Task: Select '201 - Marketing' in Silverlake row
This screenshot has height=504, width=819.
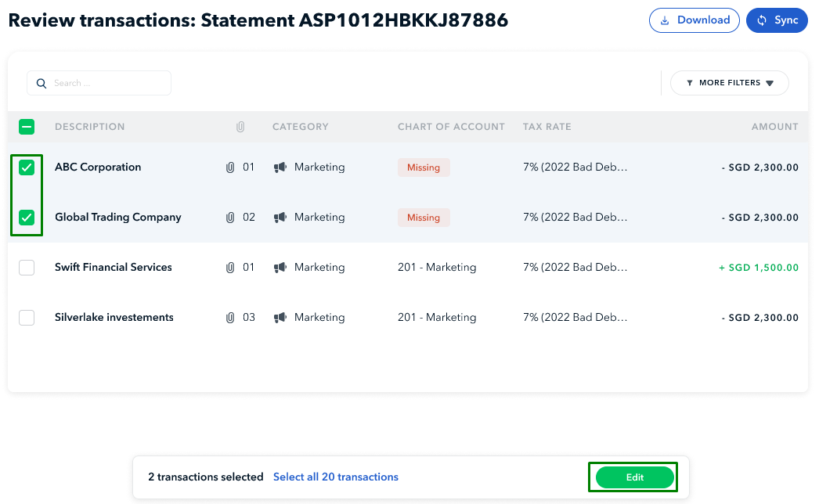Action: (437, 318)
